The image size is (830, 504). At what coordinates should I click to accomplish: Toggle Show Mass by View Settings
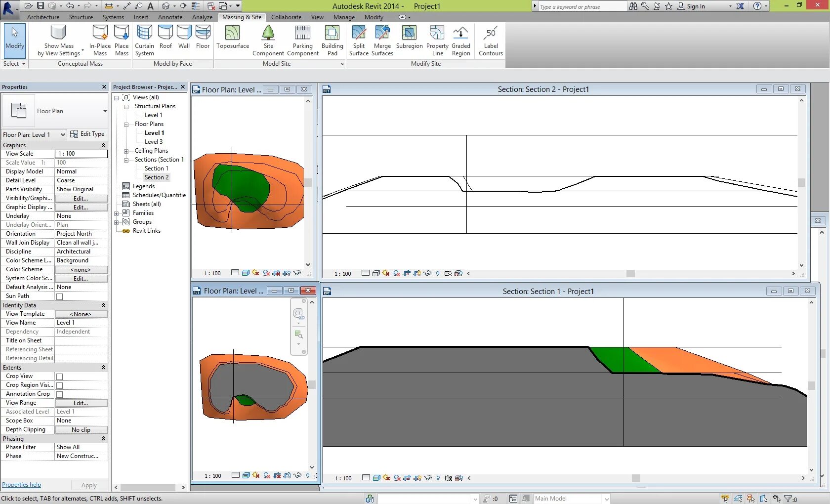coord(59,41)
